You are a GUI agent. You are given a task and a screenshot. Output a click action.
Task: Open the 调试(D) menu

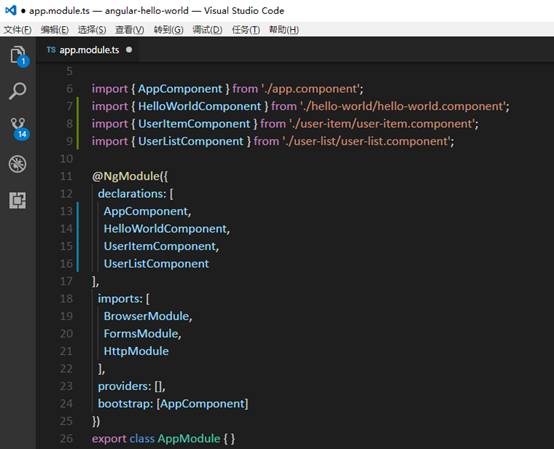coord(207,30)
